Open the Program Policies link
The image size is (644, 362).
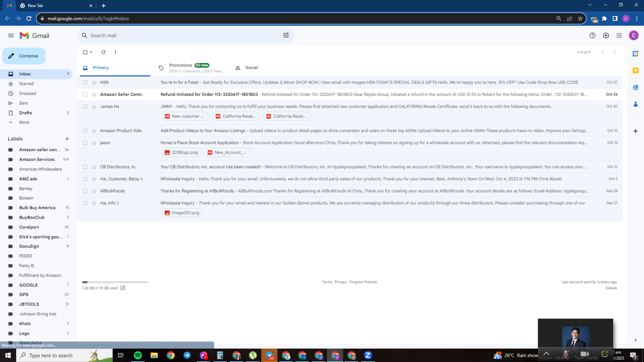363,282
